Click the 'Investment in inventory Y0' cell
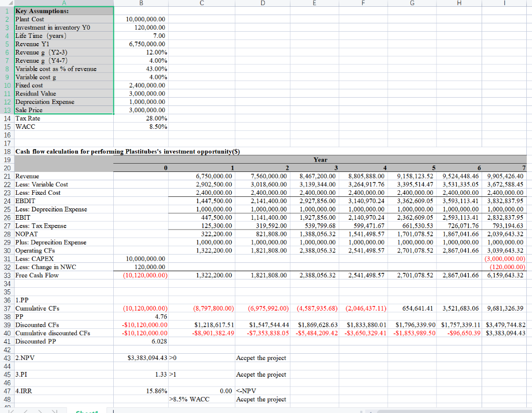The image size is (532, 413). click(x=64, y=28)
